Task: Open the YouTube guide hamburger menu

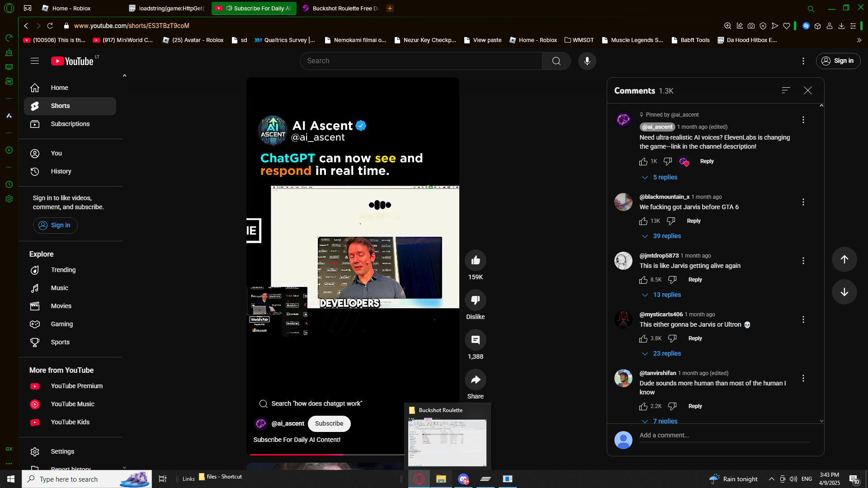Action: 35,61
